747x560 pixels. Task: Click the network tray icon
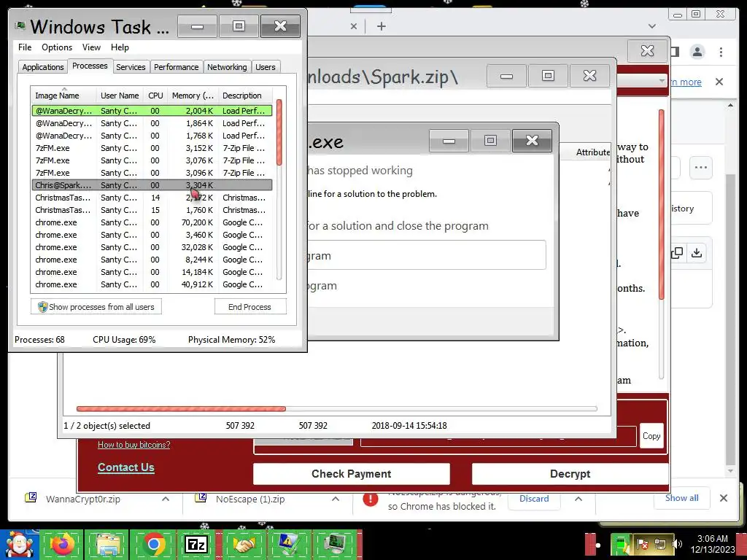(660, 544)
